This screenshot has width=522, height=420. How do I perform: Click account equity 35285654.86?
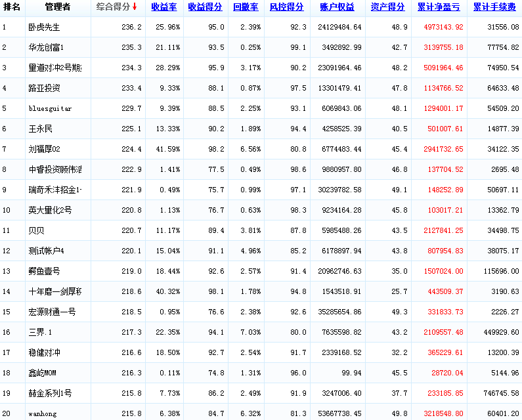point(339,312)
